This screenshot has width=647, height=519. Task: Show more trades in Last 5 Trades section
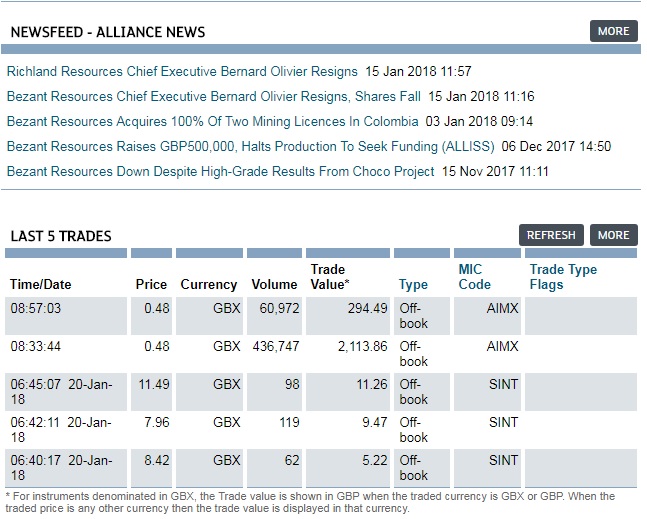pos(614,235)
